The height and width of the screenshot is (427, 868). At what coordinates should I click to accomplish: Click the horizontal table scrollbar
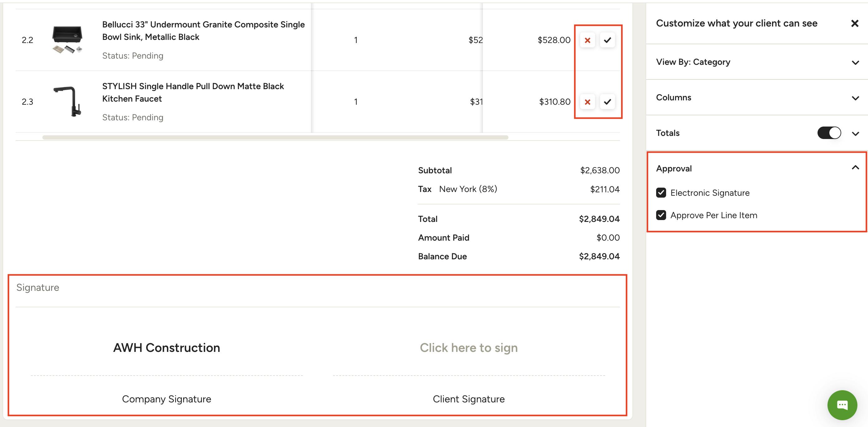tap(275, 137)
